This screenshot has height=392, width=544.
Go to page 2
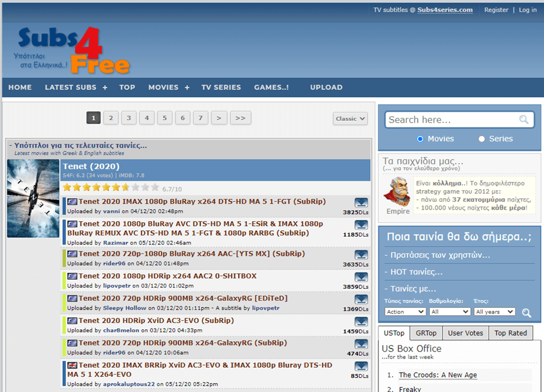point(111,118)
